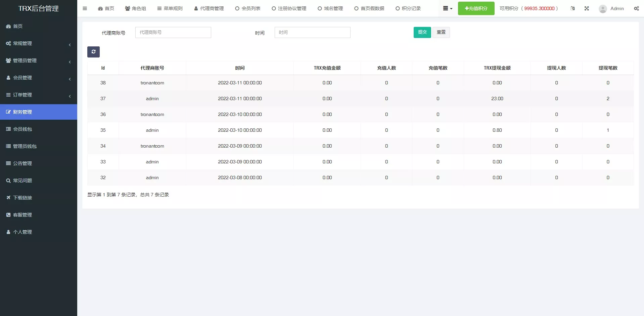Switch to the 角色组 tab

point(136,8)
